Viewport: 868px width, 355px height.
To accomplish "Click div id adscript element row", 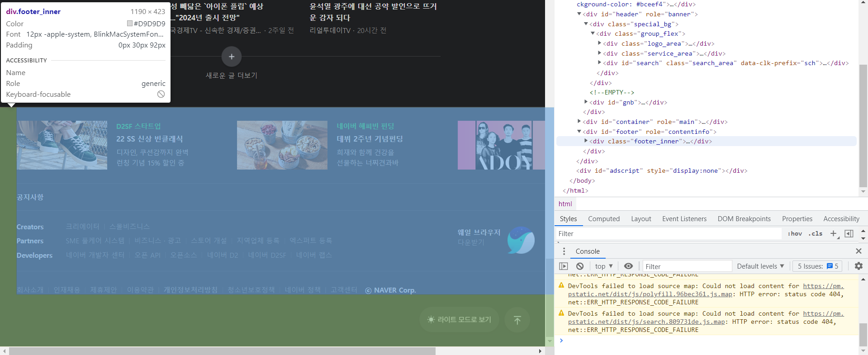I will (x=661, y=170).
